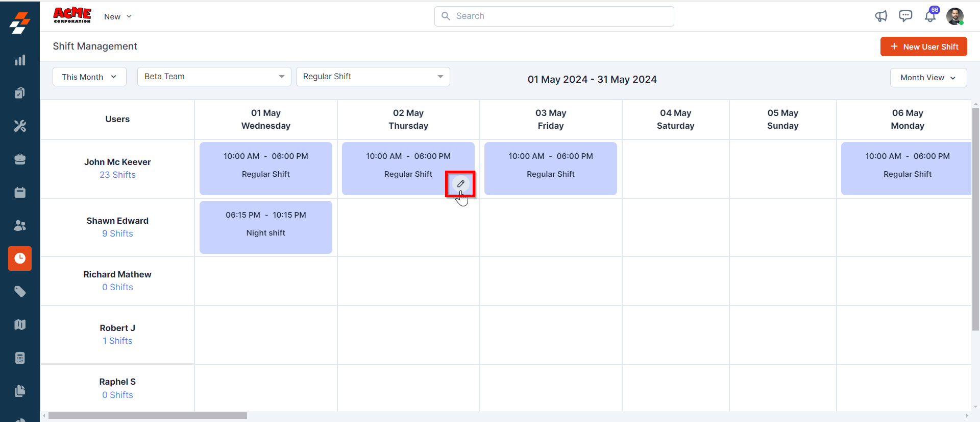Expand the Beta Team dropdown
Viewport: 980px width, 422px height.
pos(214,77)
